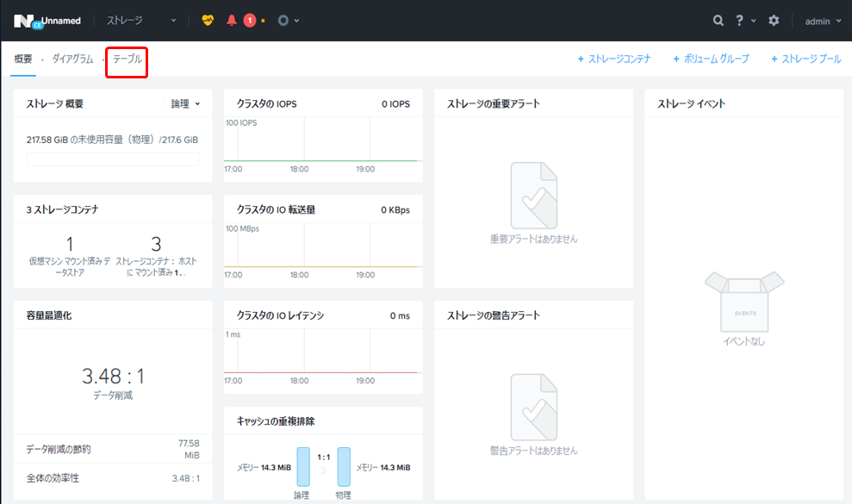This screenshot has height=504, width=852.
Task: Click the ストレージの警告アラート heading
Action: coord(494,315)
